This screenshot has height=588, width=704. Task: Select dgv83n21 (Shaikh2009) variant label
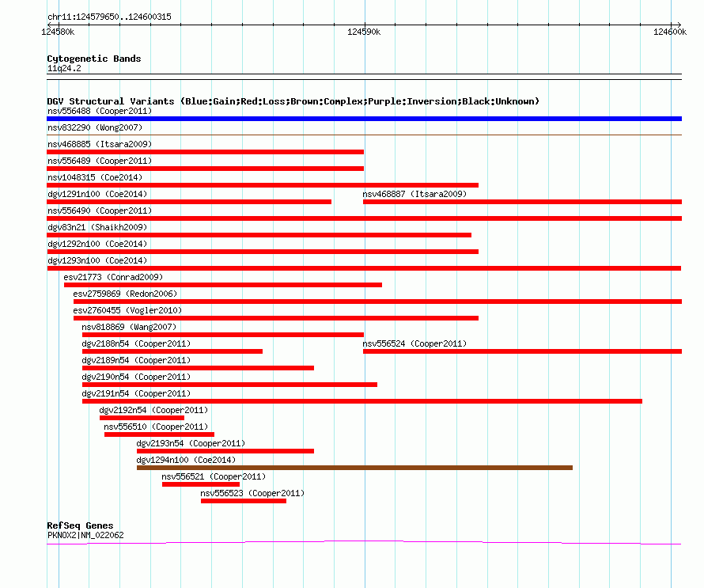pos(97,227)
